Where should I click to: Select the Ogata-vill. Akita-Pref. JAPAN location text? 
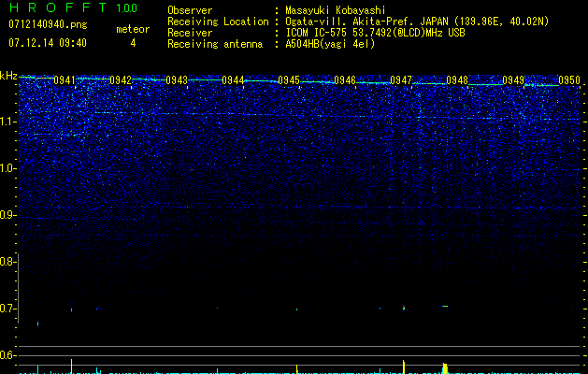point(417,22)
